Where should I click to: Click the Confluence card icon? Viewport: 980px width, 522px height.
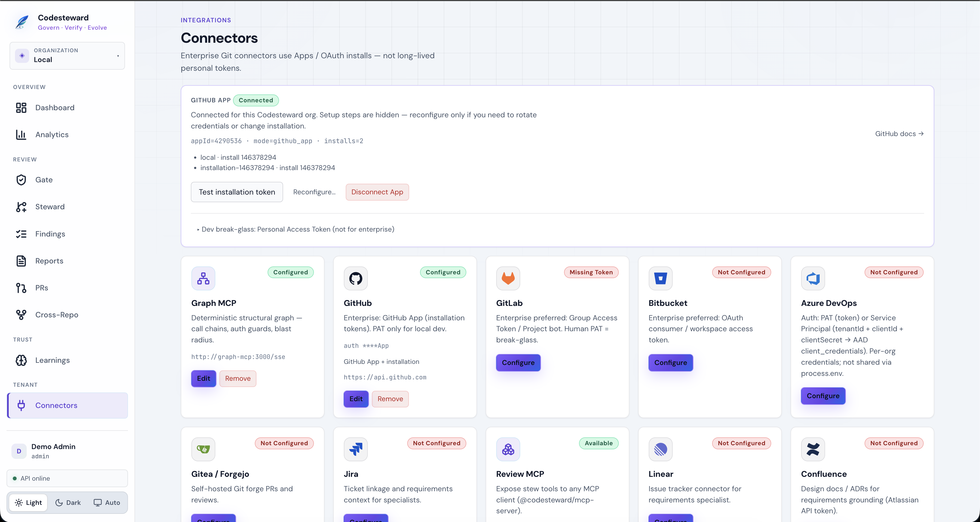(813, 449)
